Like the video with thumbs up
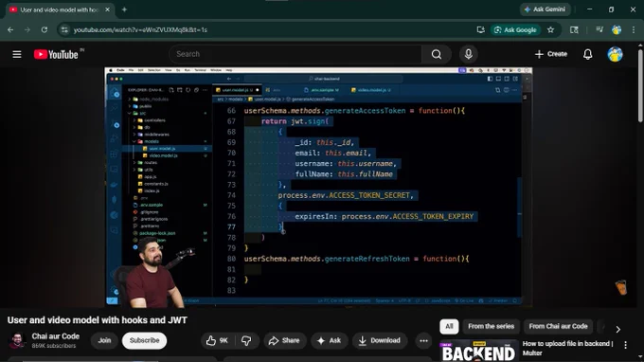Image resolution: width=644 pixels, height=362 pixels. pyautogui.click(x=217, y=340)
